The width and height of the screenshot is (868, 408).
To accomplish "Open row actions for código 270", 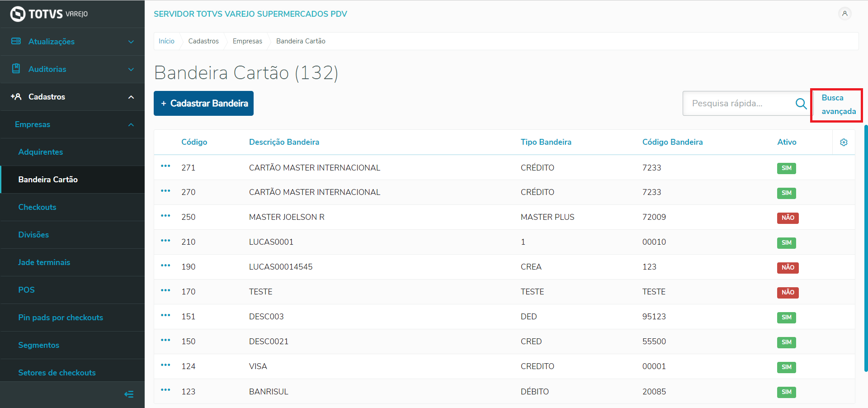I will coord(165,191).
